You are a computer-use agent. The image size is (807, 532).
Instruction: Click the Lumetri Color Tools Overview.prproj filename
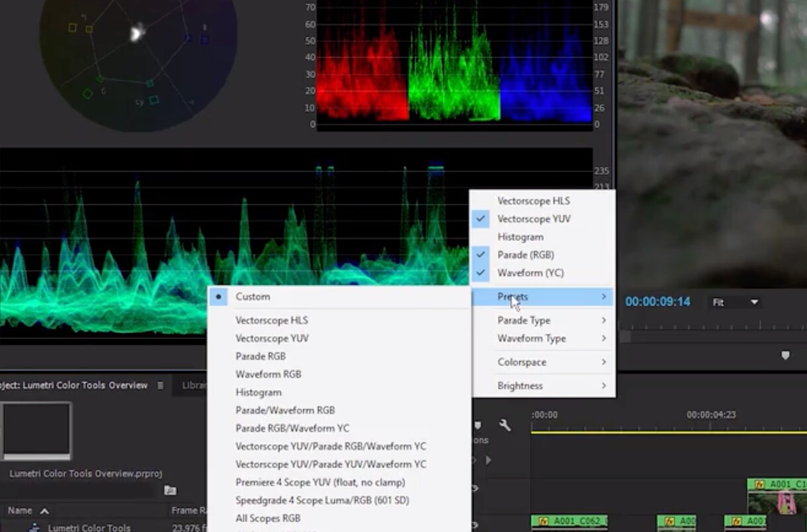coord(85,473)
